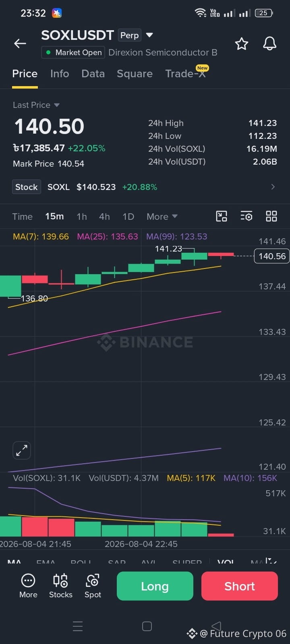Switch to the Square tab
This screenshot has height=644, width=290.
135,74
